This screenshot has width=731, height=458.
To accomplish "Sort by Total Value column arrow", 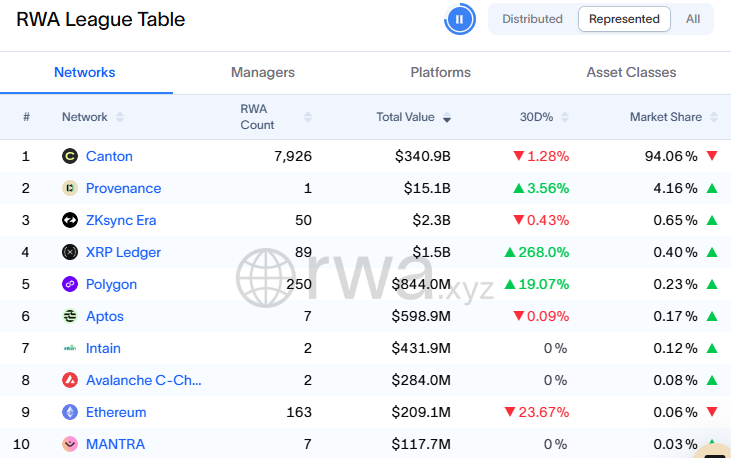I will point(447,117).
